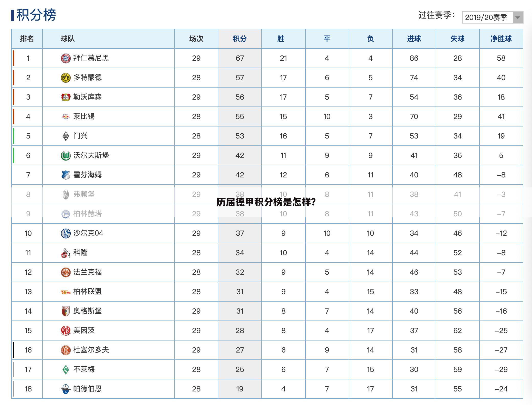Click Bremen's goal difference –29
The image size is (532, 405).
coord(501,370)
